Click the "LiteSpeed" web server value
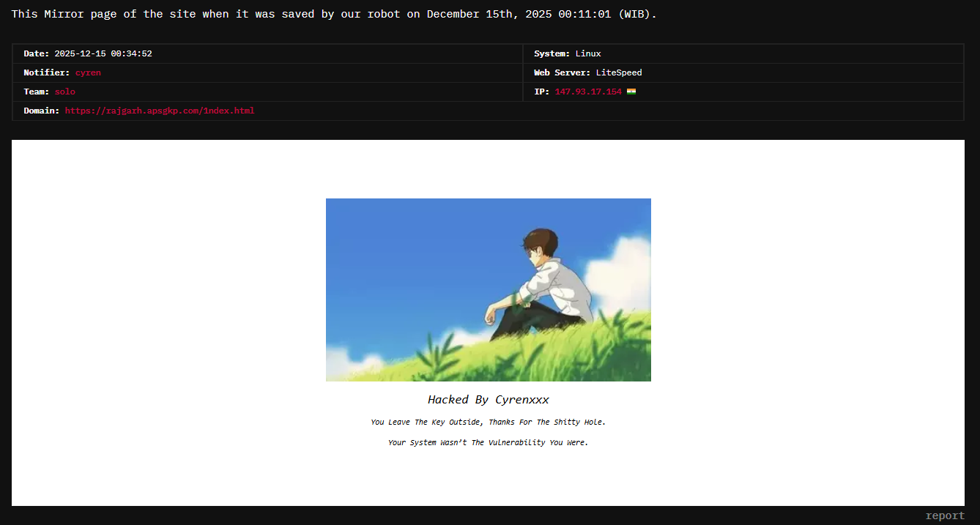This screenshot has width=980, height=525. [x=619, y=72]
